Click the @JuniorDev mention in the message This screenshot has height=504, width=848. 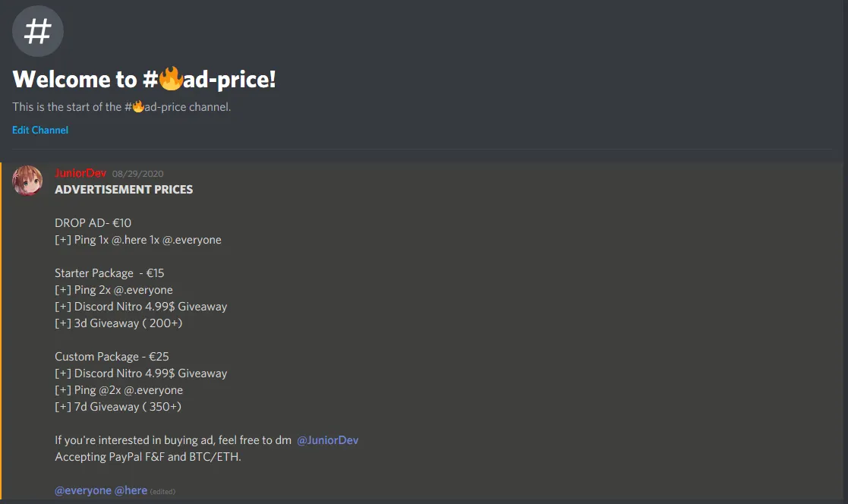327,440
